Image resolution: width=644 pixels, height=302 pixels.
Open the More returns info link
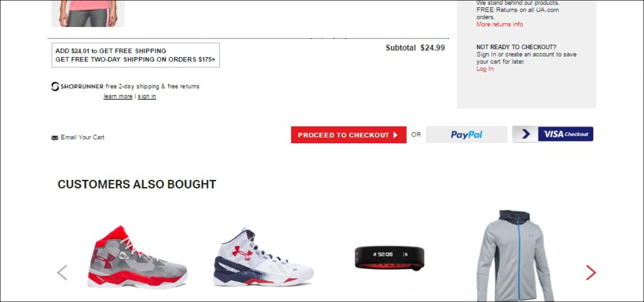(x=499, y=24)
